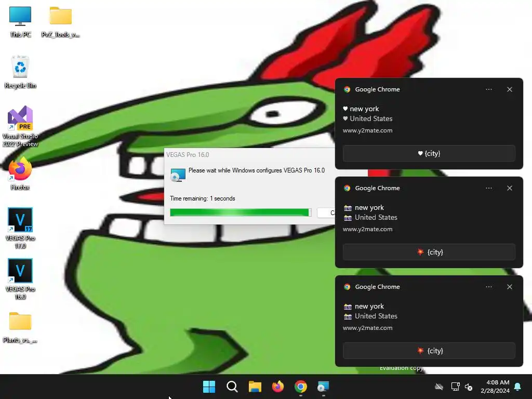The image size is (532, 399).
Task: Open the notification bell
Action: (x=518, y=387)
